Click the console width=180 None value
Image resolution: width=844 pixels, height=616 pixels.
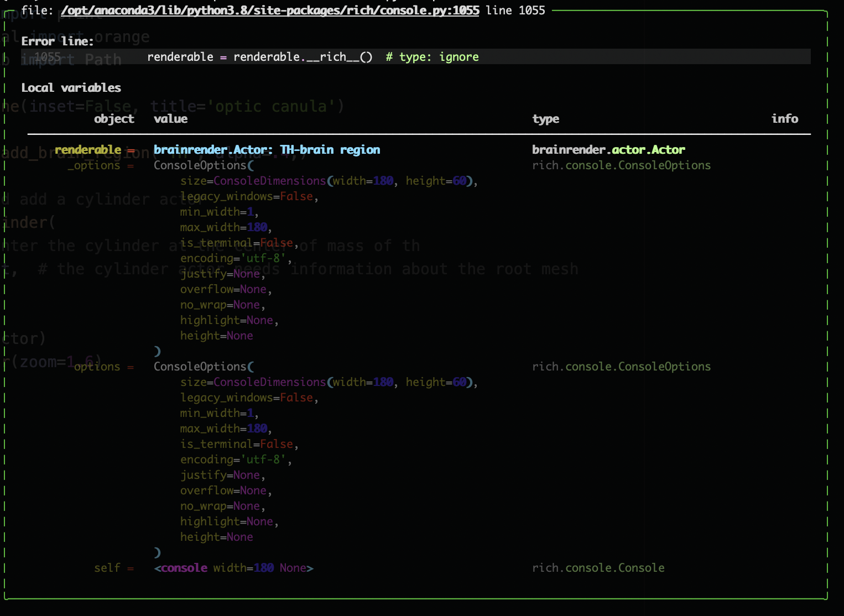233,567
